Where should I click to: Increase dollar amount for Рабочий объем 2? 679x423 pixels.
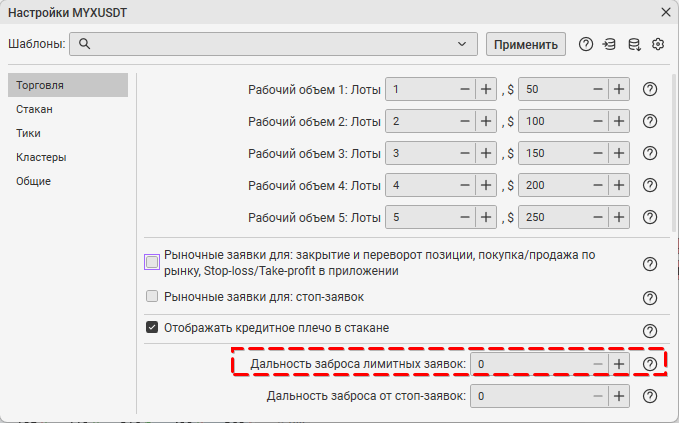click(x=619, y=121)
